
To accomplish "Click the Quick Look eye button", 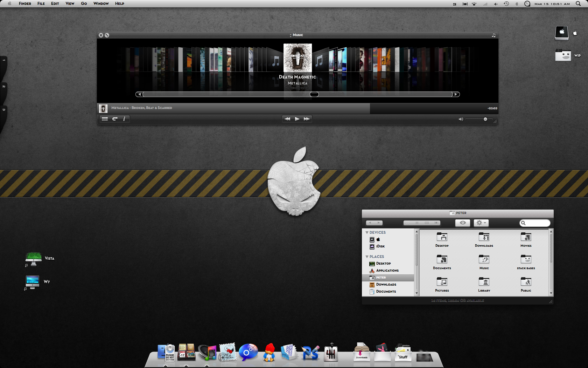I will coord(463,223).
